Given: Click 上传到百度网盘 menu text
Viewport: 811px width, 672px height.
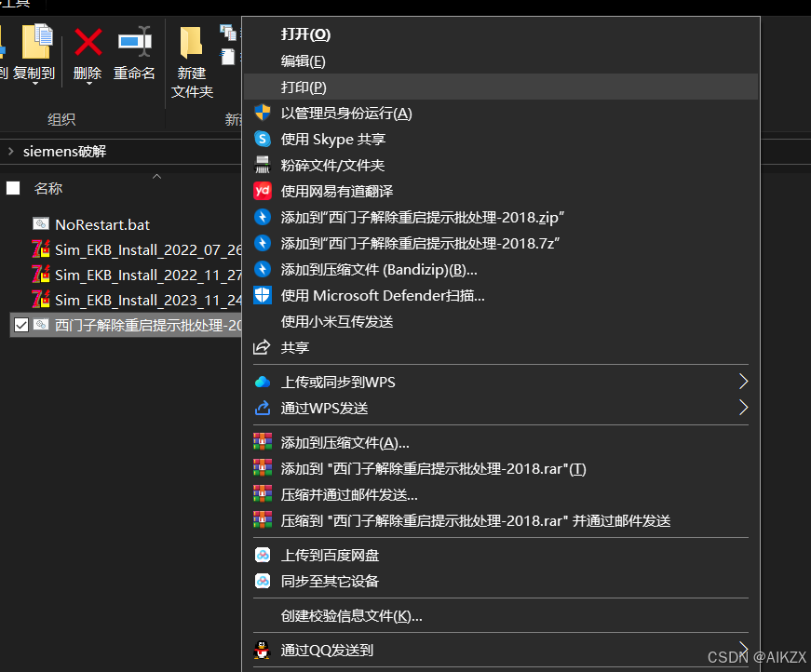Looking at the screenshot, I should pyautogui.click(x=330, y=555).
